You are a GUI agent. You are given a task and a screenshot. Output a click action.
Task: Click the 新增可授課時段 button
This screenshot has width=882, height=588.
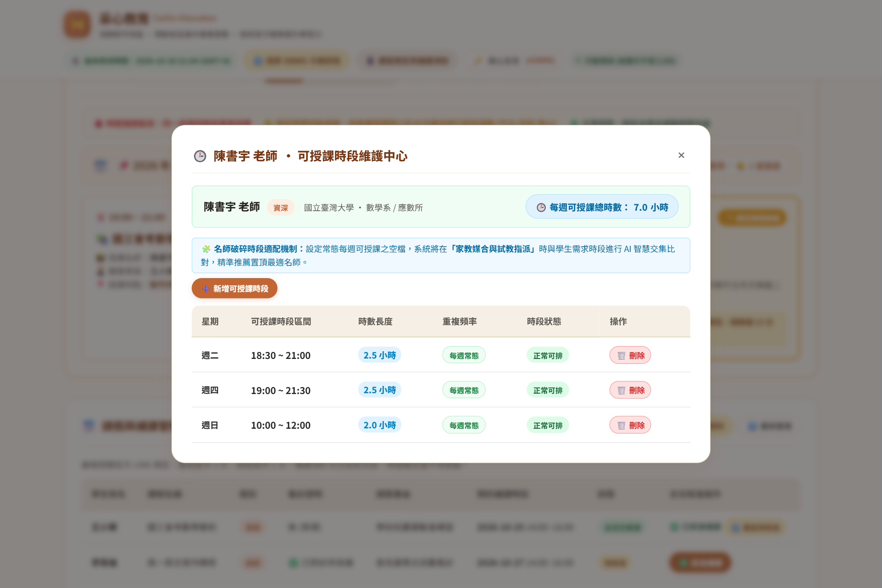(234, 288)
